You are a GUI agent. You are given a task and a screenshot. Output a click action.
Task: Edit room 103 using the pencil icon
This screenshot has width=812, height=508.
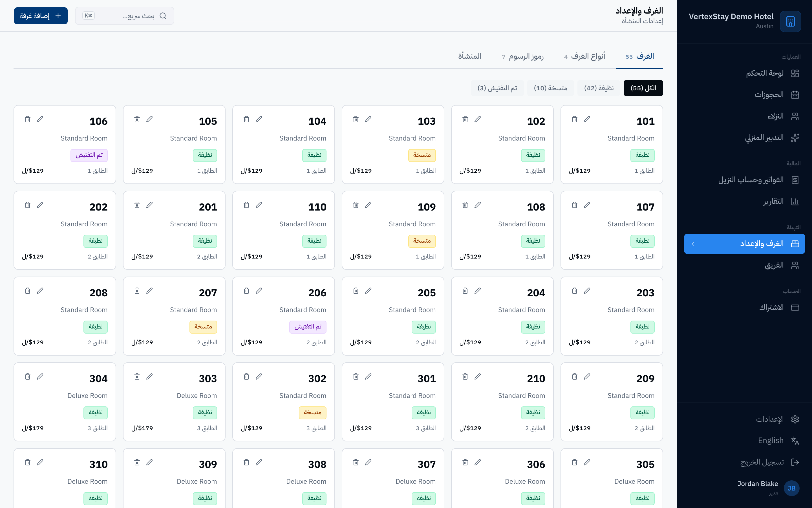tap(368, 119)
